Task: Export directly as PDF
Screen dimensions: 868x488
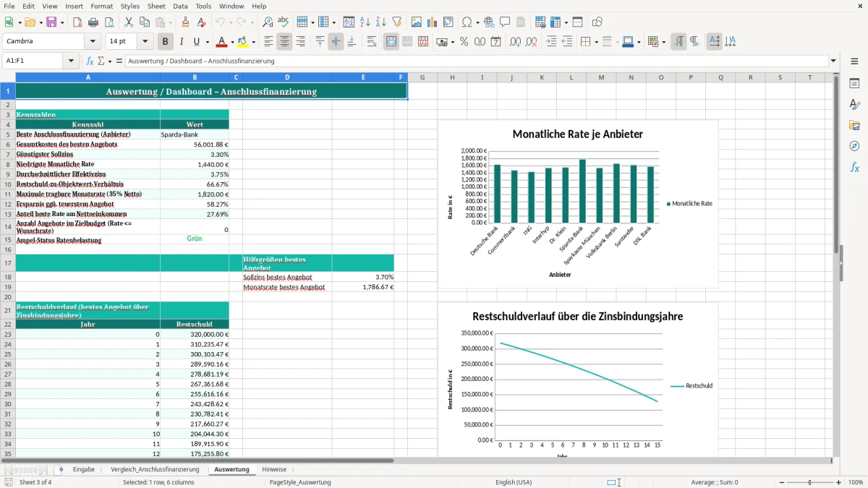Action: tap(77, 22)
